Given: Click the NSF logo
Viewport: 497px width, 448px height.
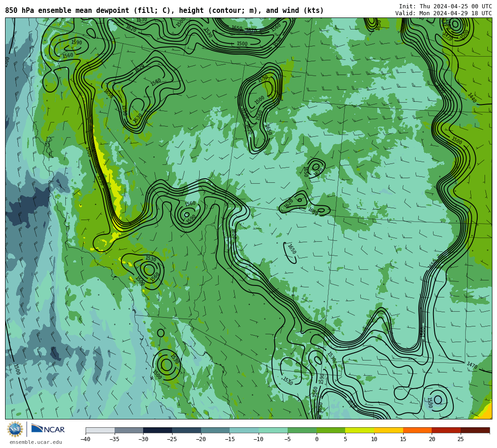Looking at the screenshot, I should (x=15, y=429).
